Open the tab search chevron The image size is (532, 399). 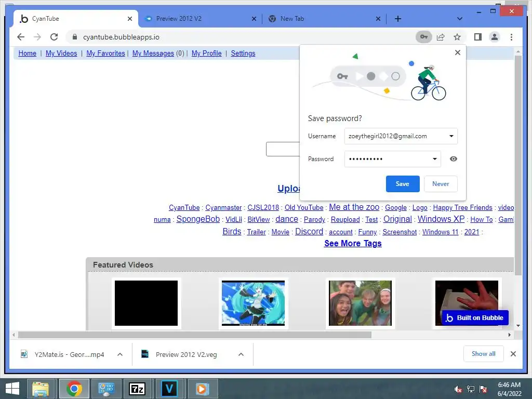pos(459,19)
